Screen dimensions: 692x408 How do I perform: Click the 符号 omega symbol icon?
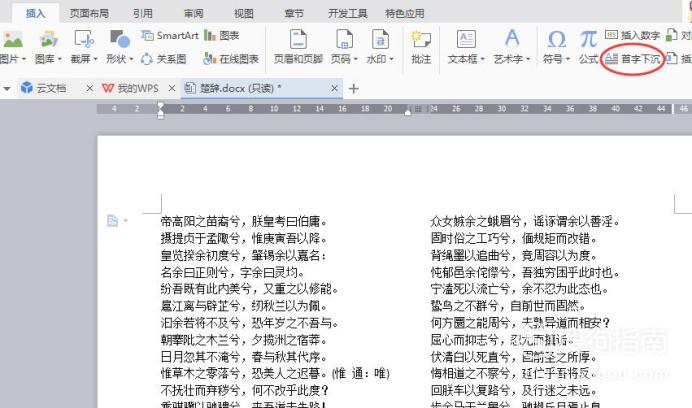pos(556,40)
